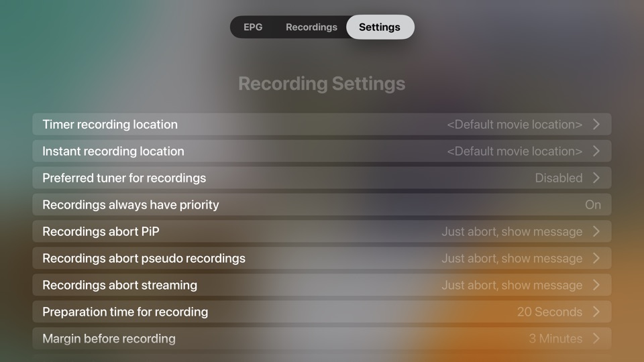Open Preparation time for recording setting
Viewport: 644px width, 362px height.
click(321, 312)
